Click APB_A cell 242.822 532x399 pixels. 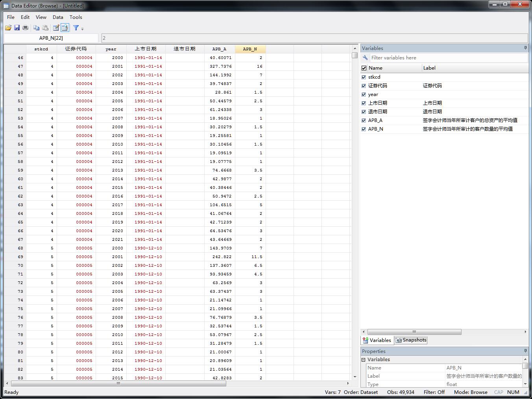220,257
